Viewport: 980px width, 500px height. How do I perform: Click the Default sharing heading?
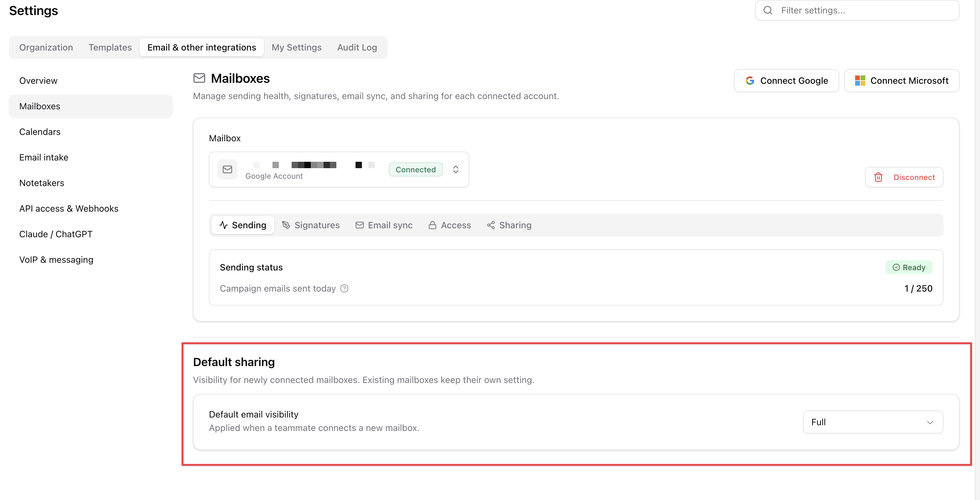(x=234, y=362)
